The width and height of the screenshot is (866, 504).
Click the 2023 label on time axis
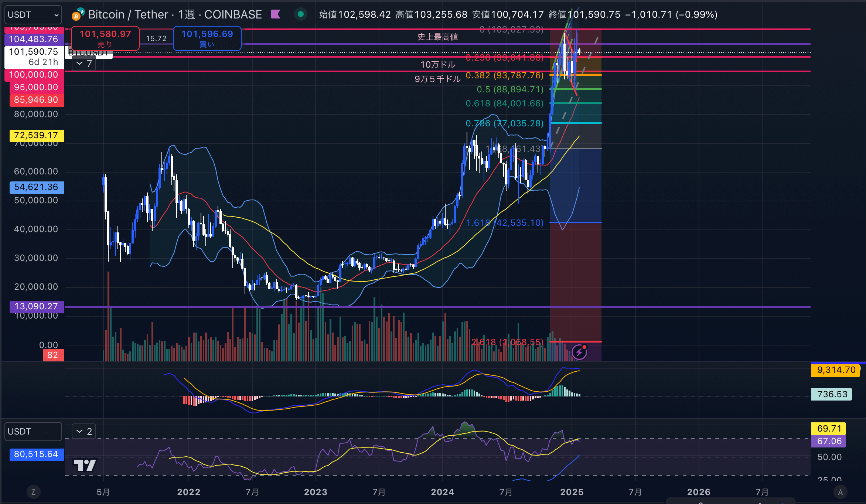[x=316, y=492]
